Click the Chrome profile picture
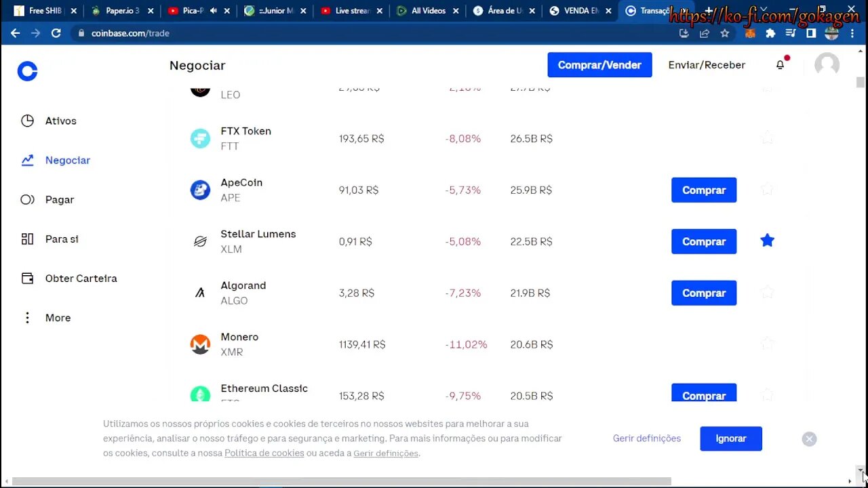This screenshot has width=868, height=488. [832, 33]
